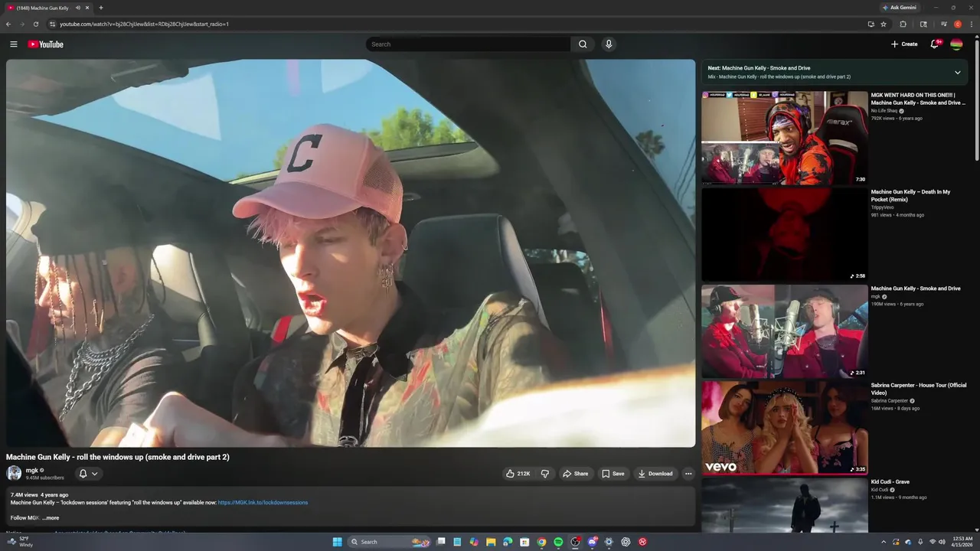
Task: Open the YouTube account avatar menu
Action: point(956,44)
